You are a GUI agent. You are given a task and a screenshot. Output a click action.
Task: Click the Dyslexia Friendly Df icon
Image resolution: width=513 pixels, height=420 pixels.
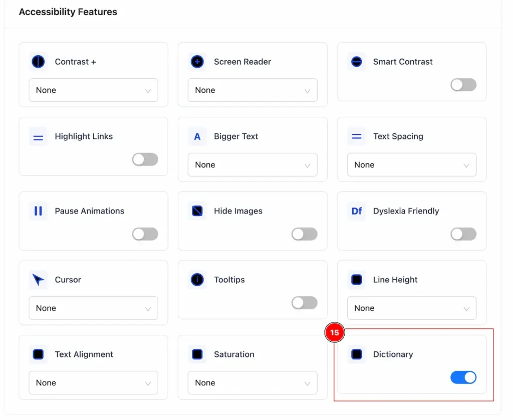[356, 211]
